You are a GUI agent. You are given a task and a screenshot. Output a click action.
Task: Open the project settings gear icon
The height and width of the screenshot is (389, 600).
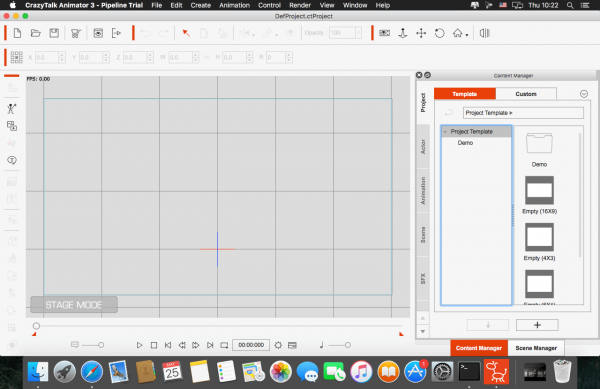278,345
